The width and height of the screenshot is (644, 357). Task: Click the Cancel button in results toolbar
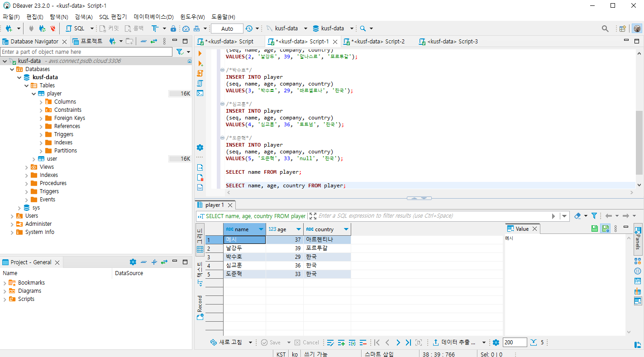(x=311, y=343)
